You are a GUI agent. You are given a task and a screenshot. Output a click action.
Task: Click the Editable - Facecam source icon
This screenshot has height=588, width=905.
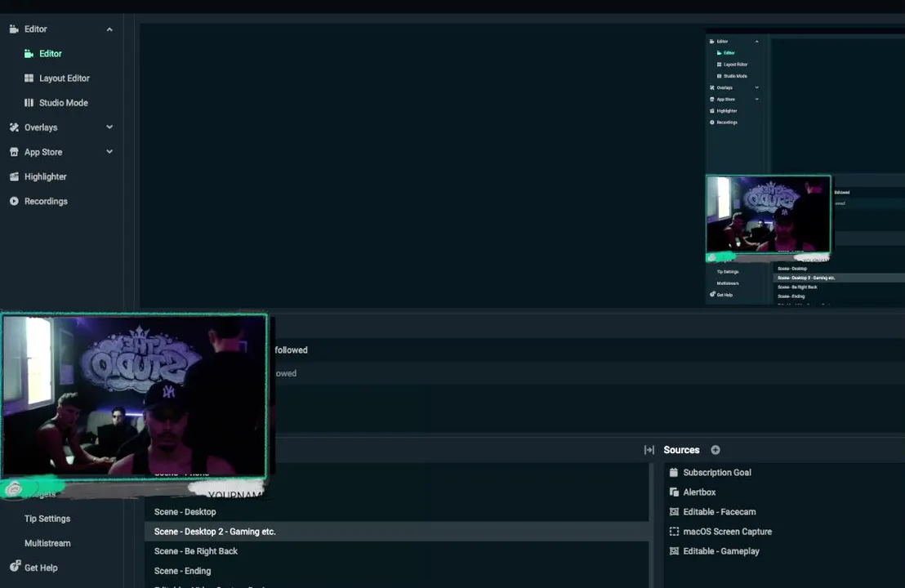pyautogui.click(x=674, y=512)
